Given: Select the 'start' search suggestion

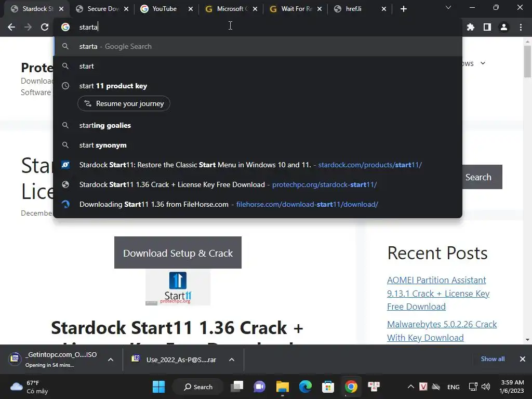Looking at the screenshot, I should (258, 66).
